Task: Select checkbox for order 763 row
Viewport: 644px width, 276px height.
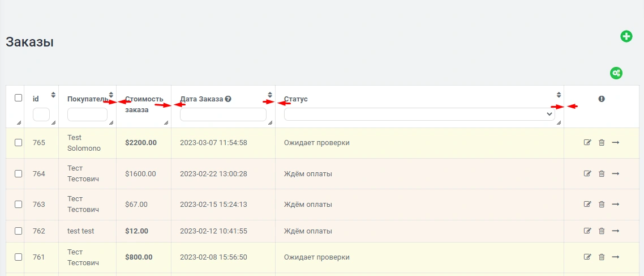Action: [x=18, y=204]
